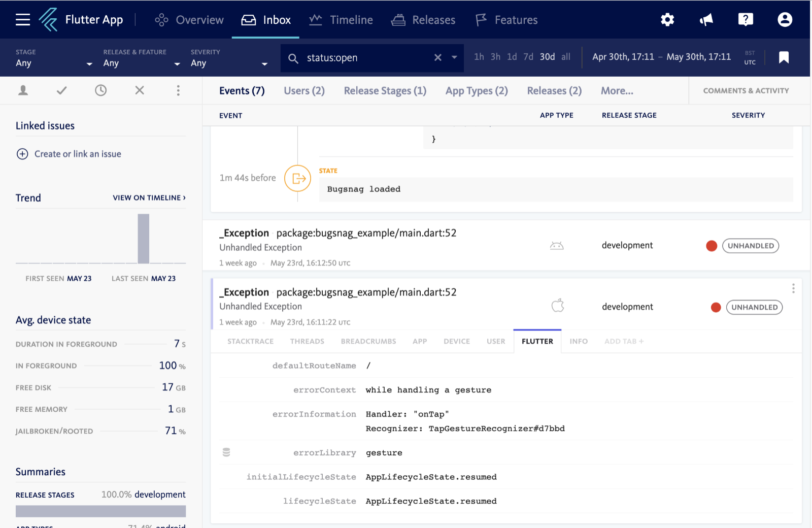Snooze the error with clock icon
The image size is (812, 528).
[100, 90]
